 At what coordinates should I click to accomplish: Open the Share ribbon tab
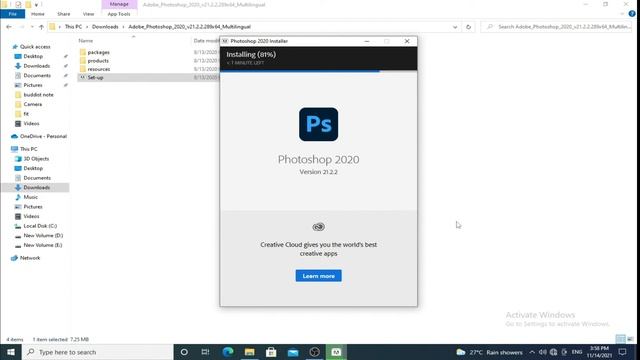click(x=64, y=14)
